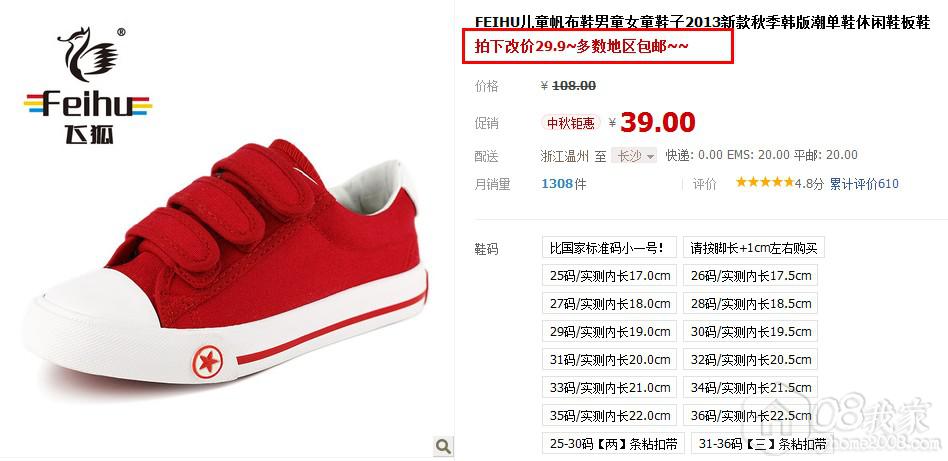This screenshot has width=948, height=461.
Task: Choose size 33码/实测内长21.0cm
Action: click(609, 387)
